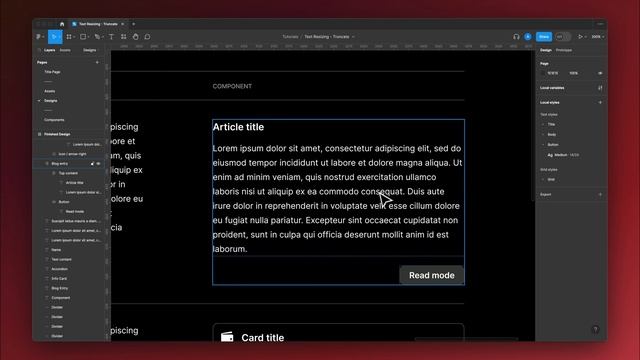The height and width of the screenshot is (360, 640).
Task: Click the COMPONENT label on canvas
Action: point(232,86)
